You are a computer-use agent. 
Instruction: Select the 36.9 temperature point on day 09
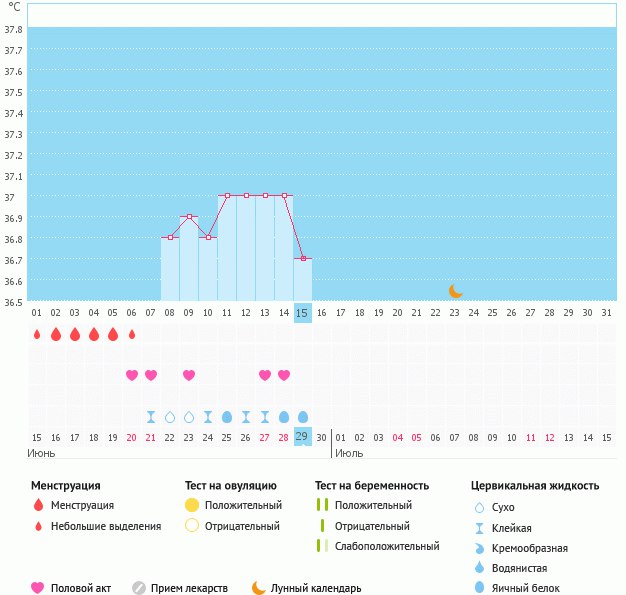(x=189, y=216)
